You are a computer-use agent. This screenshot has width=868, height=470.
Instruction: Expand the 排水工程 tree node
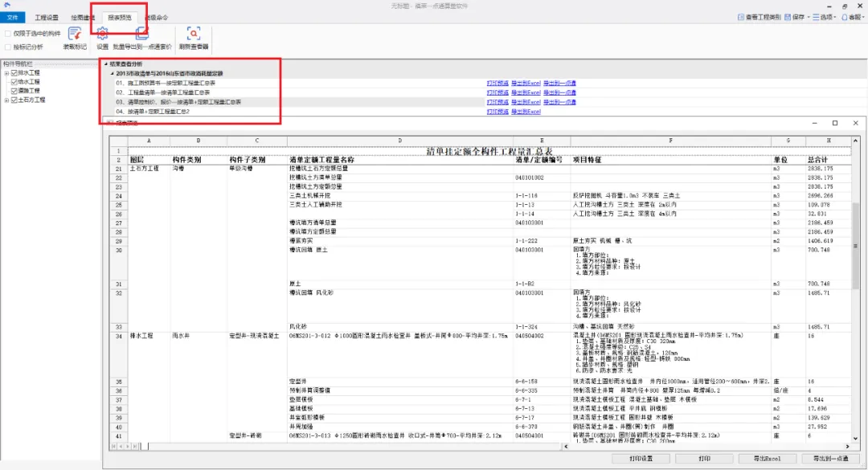tap(6, 73)
